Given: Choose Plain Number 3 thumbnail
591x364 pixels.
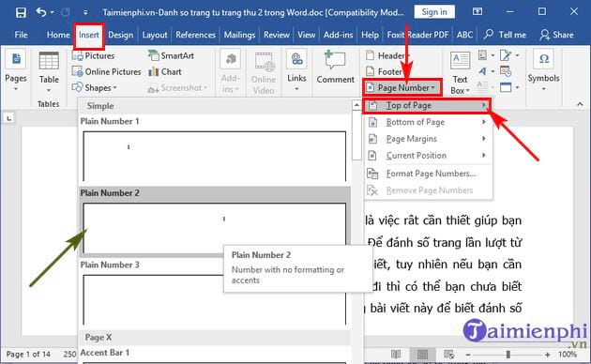Looking at the screenshot, I should [x=214, y=299].
